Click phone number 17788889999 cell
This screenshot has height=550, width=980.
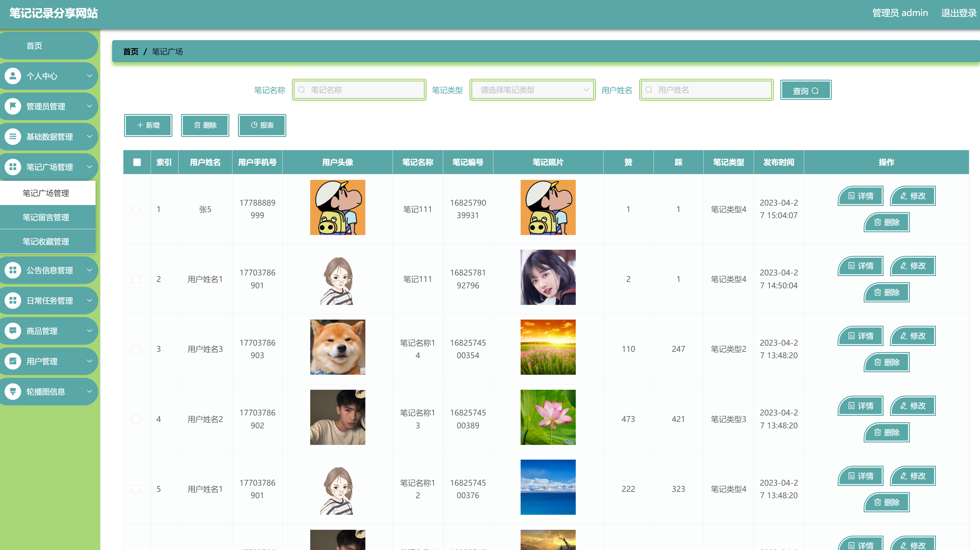pos(257,209)
